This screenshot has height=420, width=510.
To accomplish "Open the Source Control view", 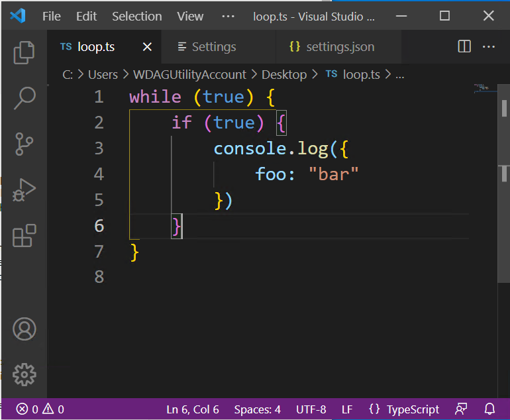I will coord(24,144).
